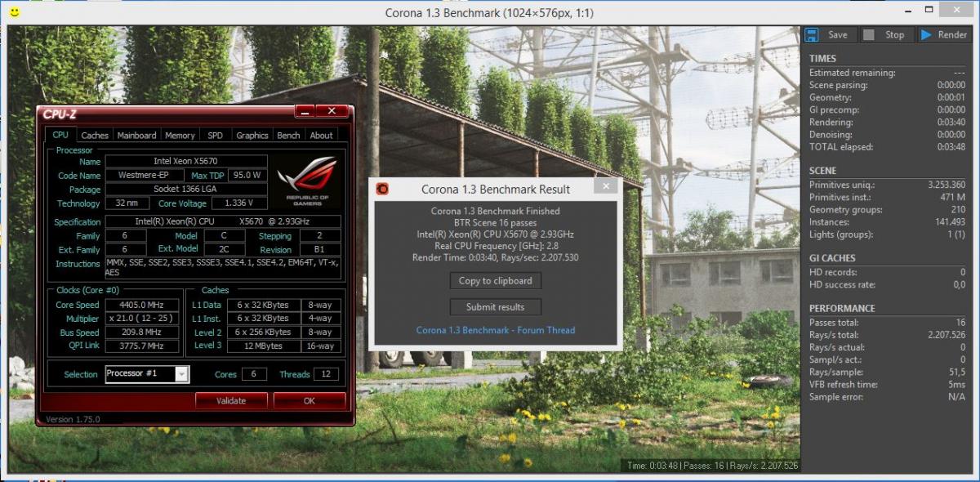Image resolution: width=980 pixels, height=482 pixels.
Task: Click OK button in CPU-Z
Action: [309, 400]
